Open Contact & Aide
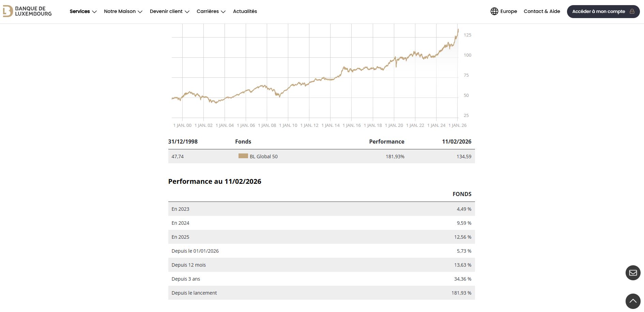 pyautogui.click(x=542, y=11)
